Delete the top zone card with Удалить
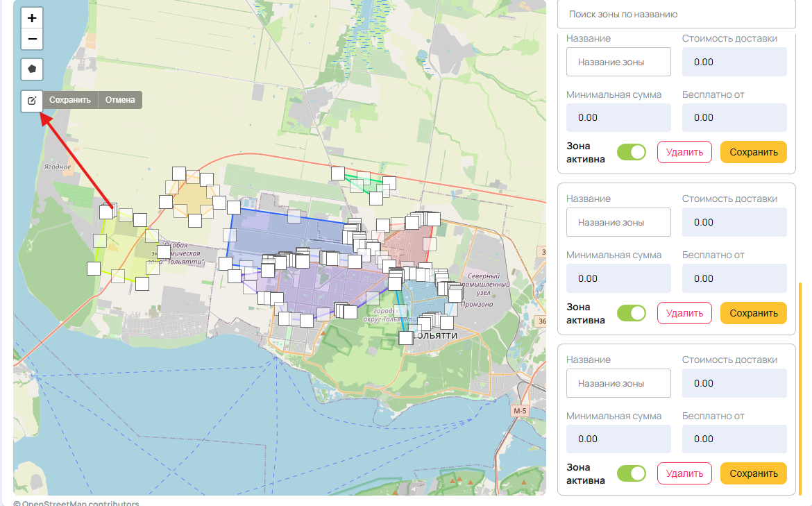 (x=684, y=152)
